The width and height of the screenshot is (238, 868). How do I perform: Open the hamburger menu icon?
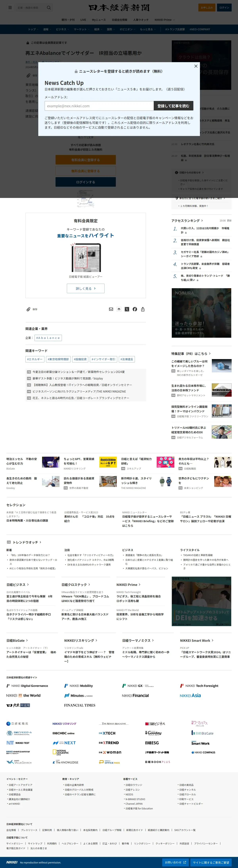(x=10, y=7)
